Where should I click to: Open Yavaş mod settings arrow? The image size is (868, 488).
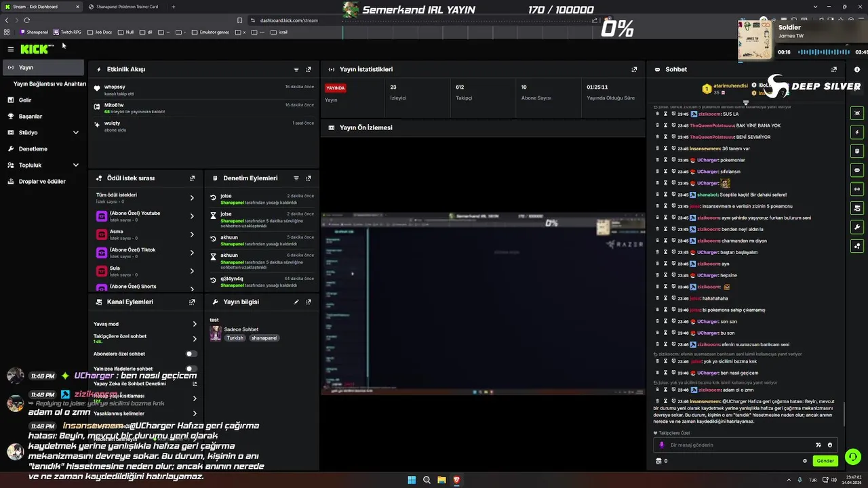(195, 324)
